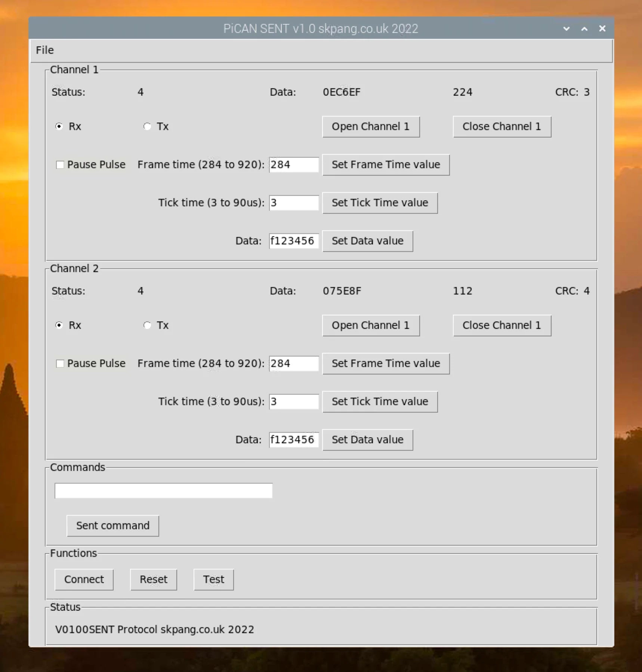Click the f123456 Data field of Channel 1
Viewport: 642px width, 672px height.
(x=294, y=241)
